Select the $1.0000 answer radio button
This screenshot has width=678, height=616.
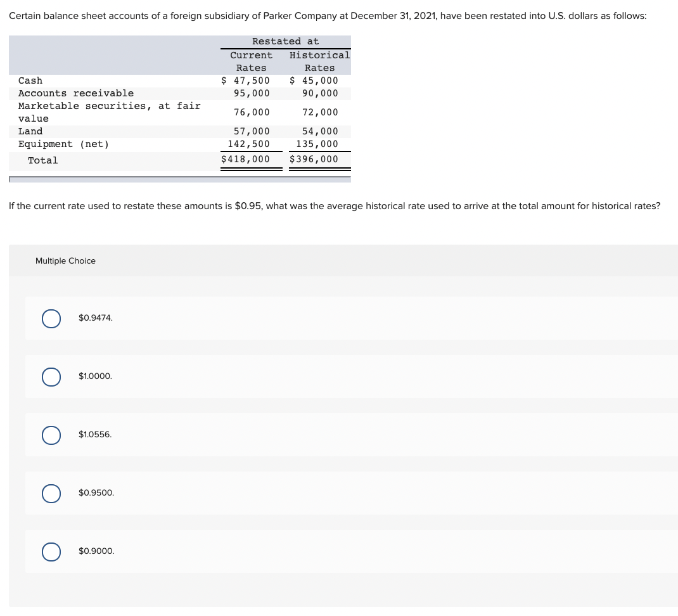pos(51,376)
